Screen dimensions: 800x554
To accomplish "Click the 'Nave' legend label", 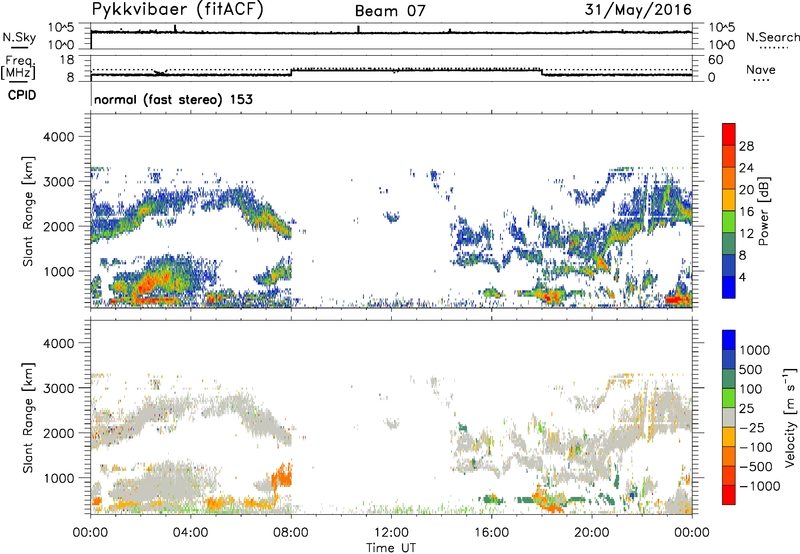I will 761,69.
